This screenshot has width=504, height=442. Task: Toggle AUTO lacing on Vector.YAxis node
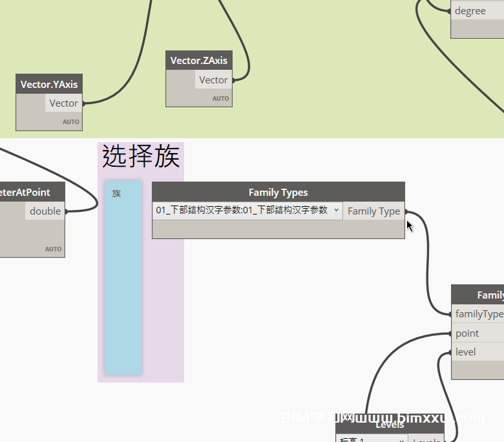70,121
